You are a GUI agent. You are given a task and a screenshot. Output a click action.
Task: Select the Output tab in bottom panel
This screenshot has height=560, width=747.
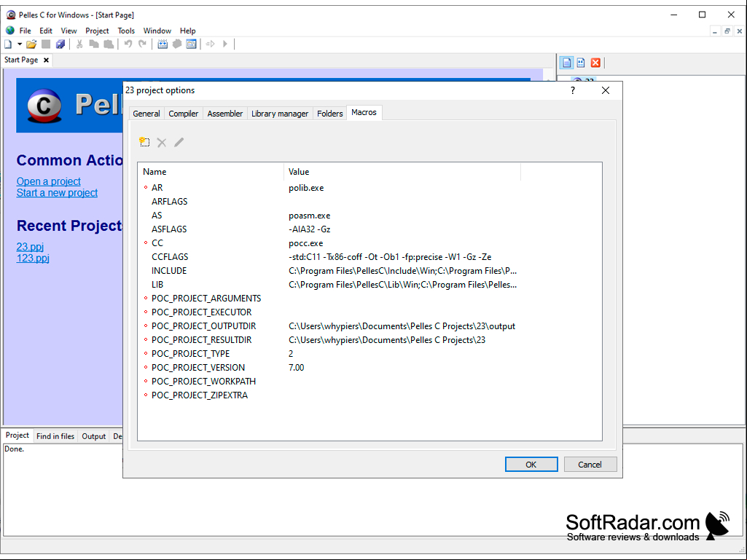coord(94,436)
